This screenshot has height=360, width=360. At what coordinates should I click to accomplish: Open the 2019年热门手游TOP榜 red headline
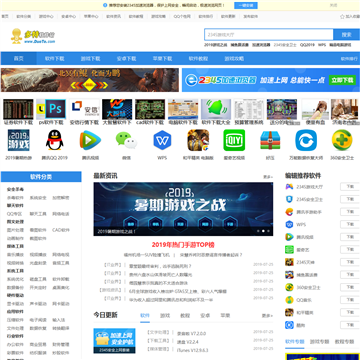(x=183, y=245)
